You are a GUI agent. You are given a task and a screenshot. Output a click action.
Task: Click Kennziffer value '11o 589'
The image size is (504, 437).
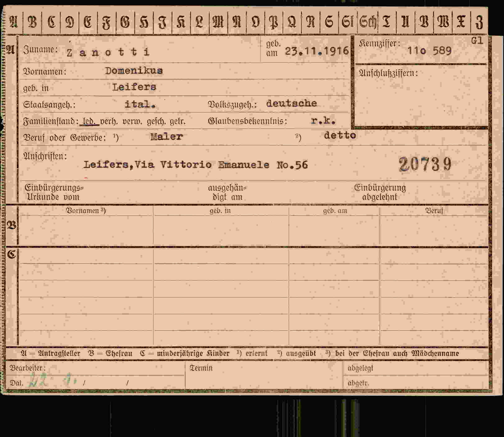[429, 50]
